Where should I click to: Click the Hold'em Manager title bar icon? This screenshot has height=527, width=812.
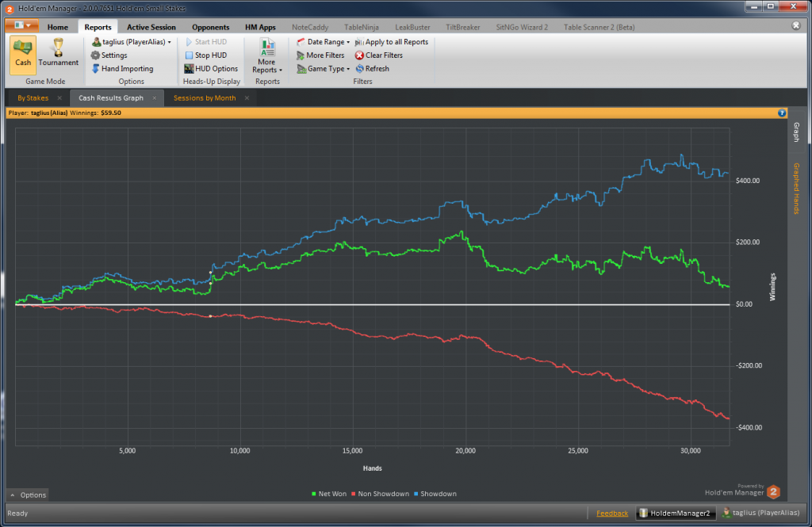(x=10, y=9)
